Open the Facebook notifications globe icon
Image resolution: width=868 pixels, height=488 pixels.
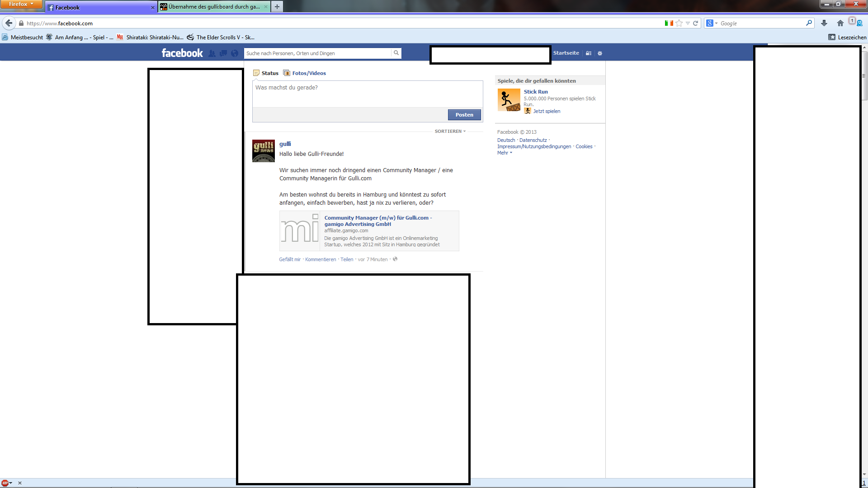coord(235,53)
